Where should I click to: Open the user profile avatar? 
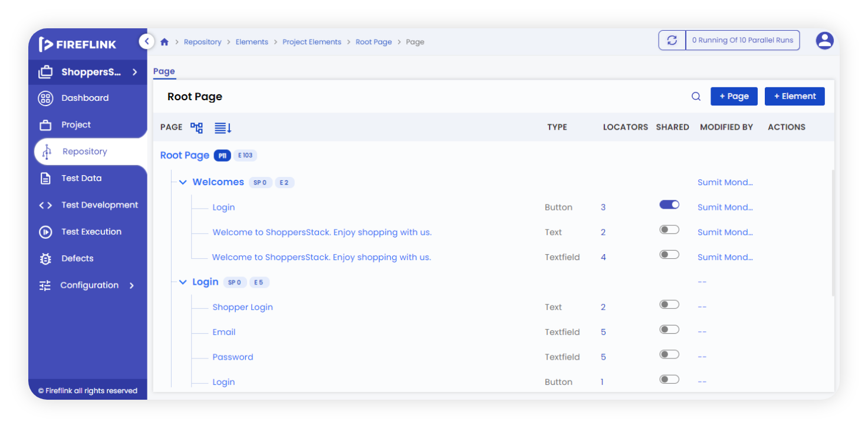pyautogui.click(x=824, y=41)
